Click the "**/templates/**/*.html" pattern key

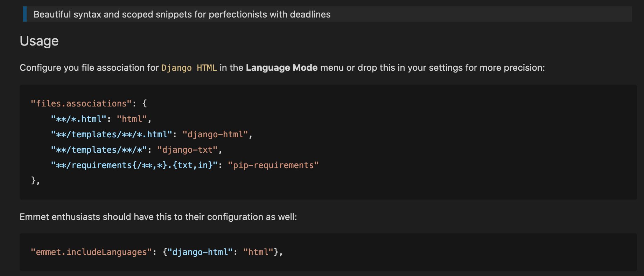(x=111, y=134)
